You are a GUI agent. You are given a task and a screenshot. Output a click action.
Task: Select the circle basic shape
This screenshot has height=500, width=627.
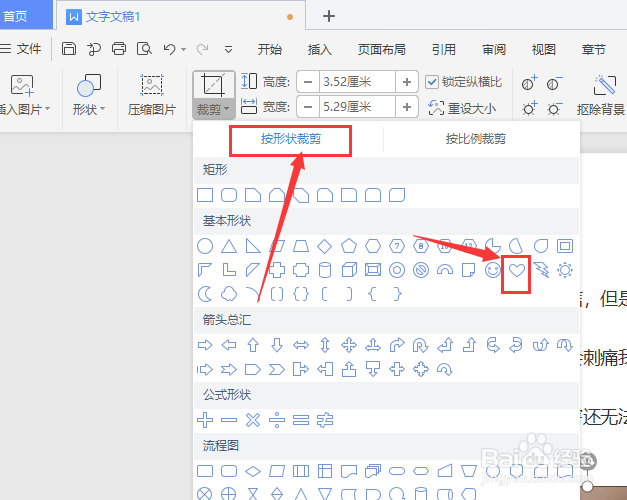coord(205,246)
